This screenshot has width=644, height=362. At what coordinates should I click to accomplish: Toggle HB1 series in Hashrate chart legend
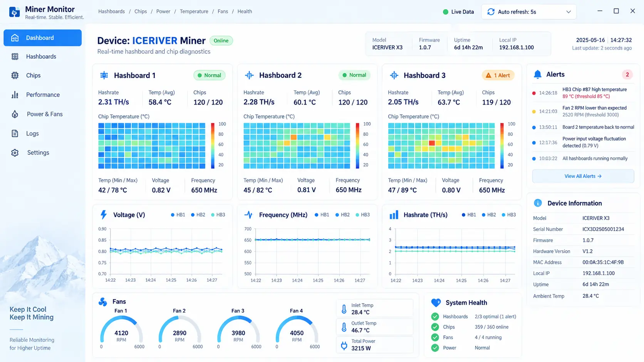pyautogui.click(x=469, y=215)
